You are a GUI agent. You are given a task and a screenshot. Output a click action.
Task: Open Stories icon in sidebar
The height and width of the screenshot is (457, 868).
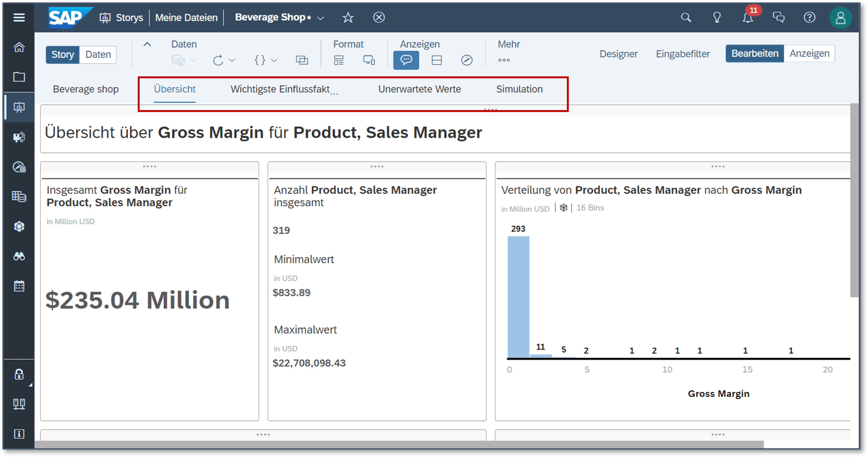(x=19, y=107)
